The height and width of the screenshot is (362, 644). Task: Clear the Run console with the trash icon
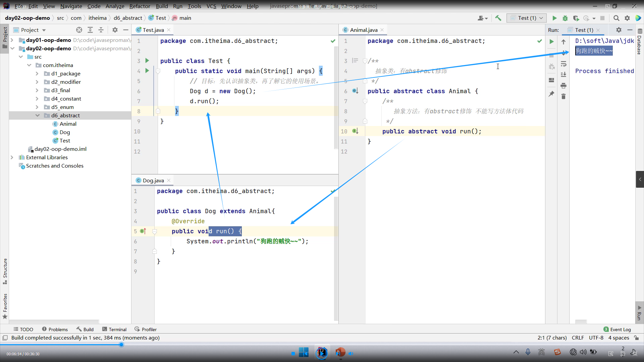click(x=563, y=97)
